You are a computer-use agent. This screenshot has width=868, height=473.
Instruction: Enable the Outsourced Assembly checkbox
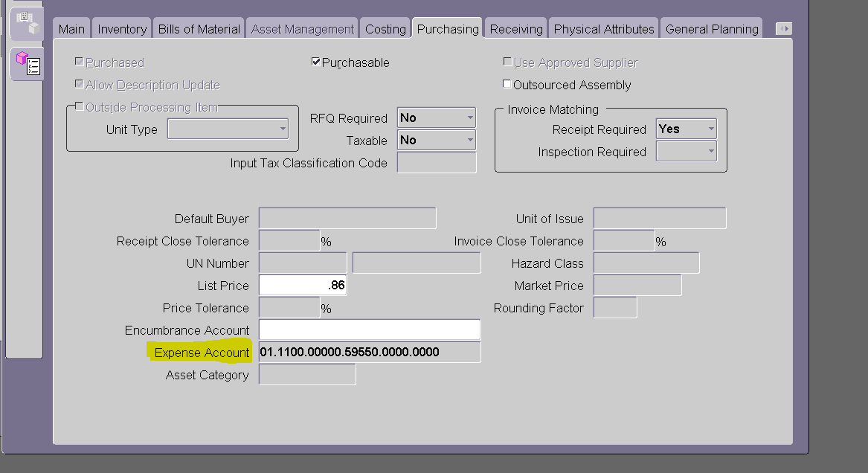coord(507,84)
